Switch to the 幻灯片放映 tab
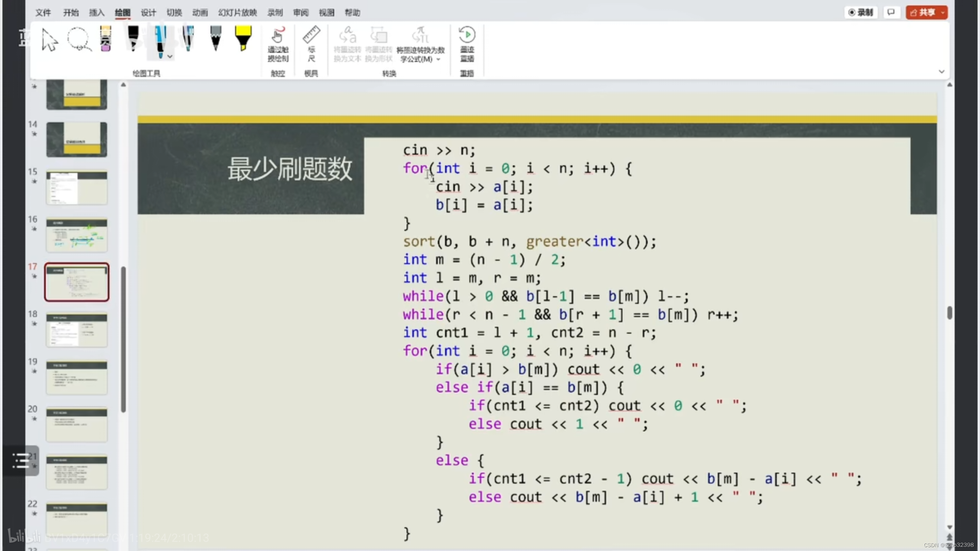 237,13
